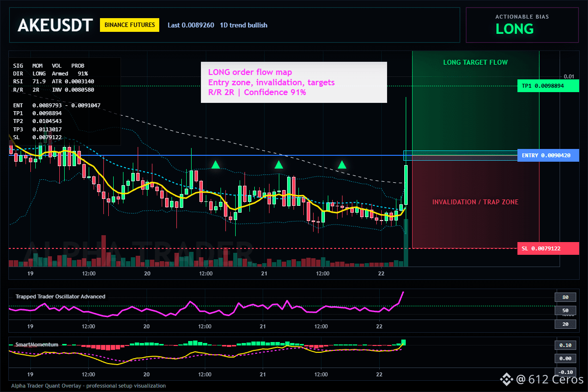Click the 0.01 price axis label
The image size is (588, 392).
568,76
